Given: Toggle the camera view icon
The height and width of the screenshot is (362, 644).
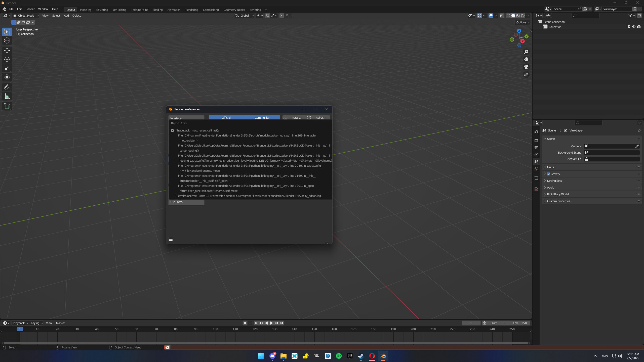Looking at the screenshot, I should pyautogui.click(x=526, y=67).
